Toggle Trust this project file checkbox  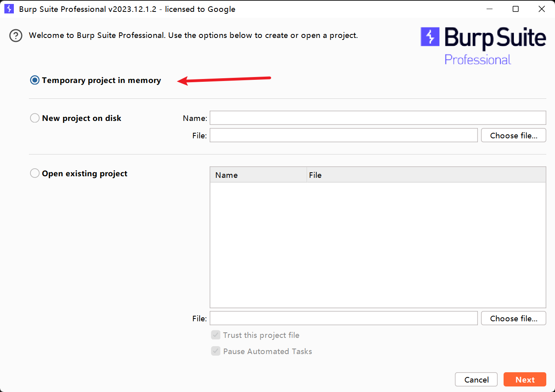[x=216, y=335]
